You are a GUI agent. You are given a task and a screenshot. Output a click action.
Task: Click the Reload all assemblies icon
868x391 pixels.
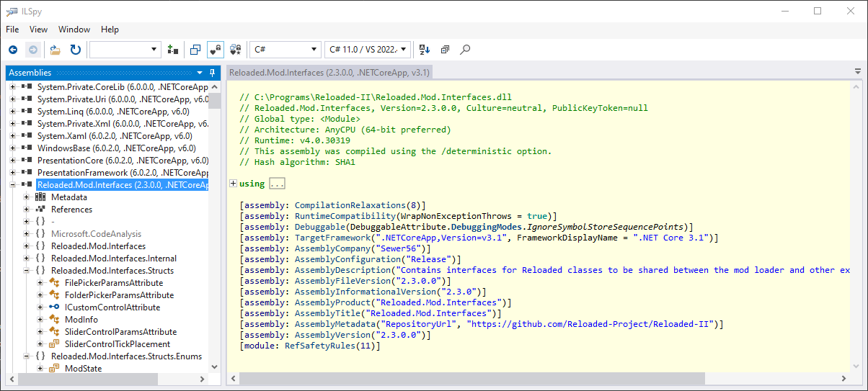(75, 50)
